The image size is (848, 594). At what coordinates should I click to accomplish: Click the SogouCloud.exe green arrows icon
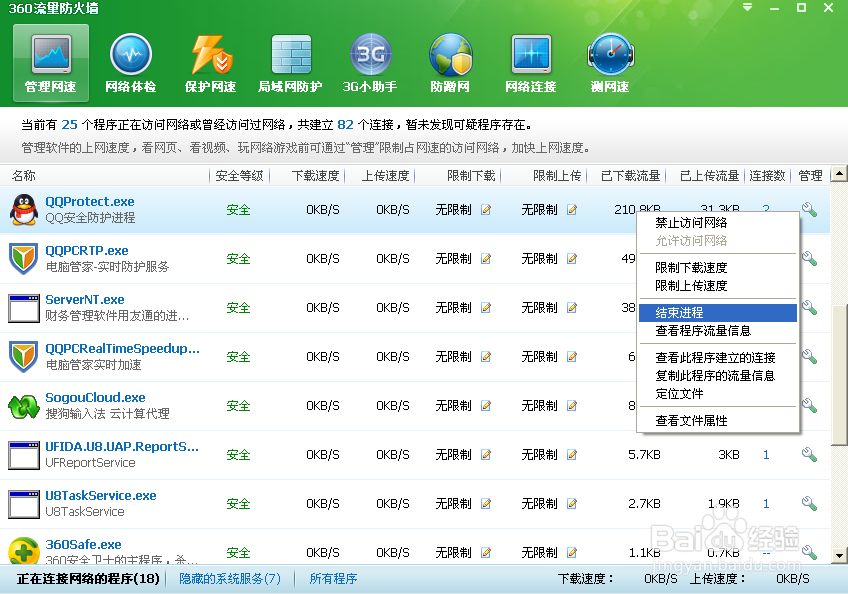pos(24,406)
